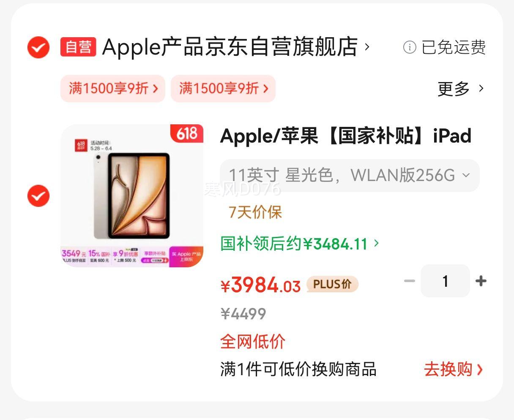Screen dimensions: 514x420
Task: Open the second 满1500享9折 coupon tag
Action: pyautogui.click(x=223, y=88)
